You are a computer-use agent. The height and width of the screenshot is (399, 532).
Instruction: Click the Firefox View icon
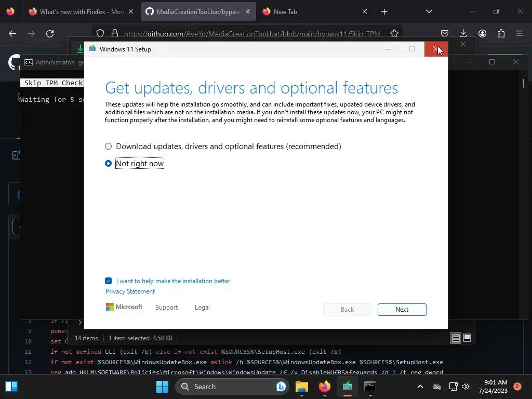[10, 12]
